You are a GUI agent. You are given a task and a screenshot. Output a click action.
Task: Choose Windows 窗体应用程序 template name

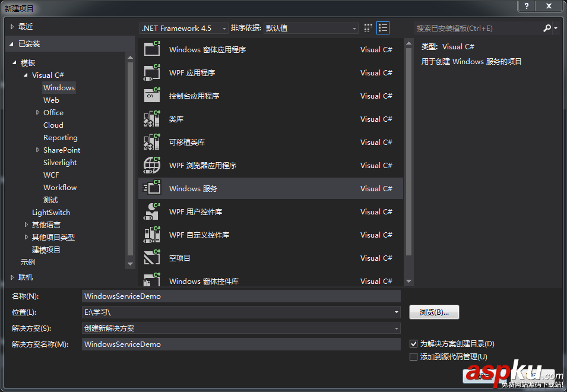click(x=208, y=49)
